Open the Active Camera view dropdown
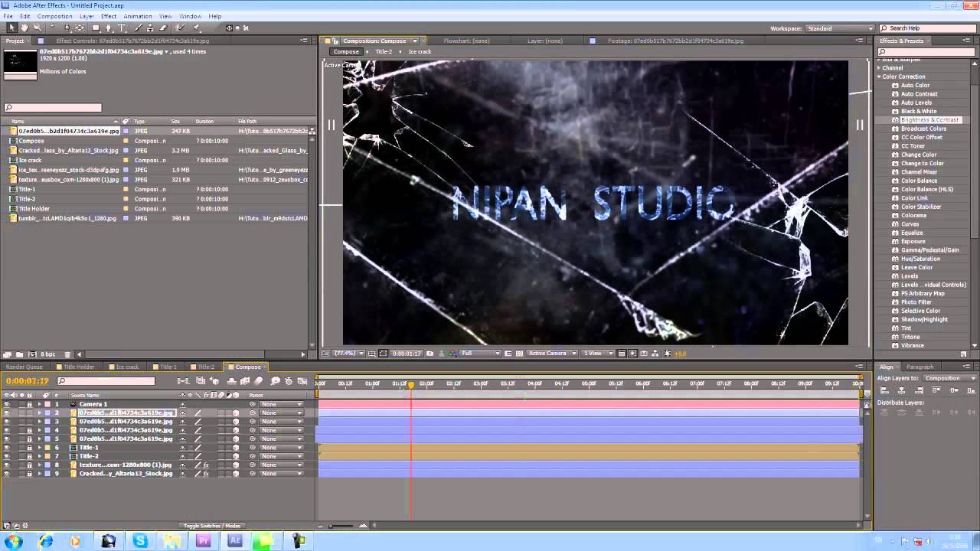 click(552, 354)
